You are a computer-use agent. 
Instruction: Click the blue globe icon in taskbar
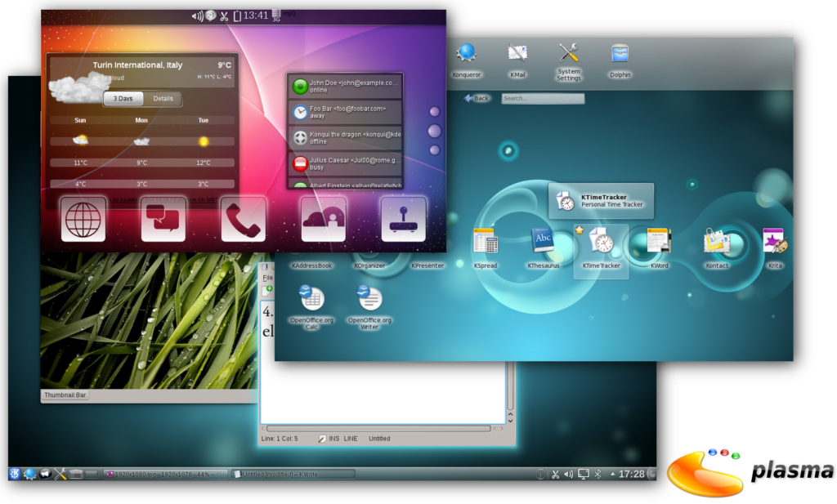click(29, 474)
